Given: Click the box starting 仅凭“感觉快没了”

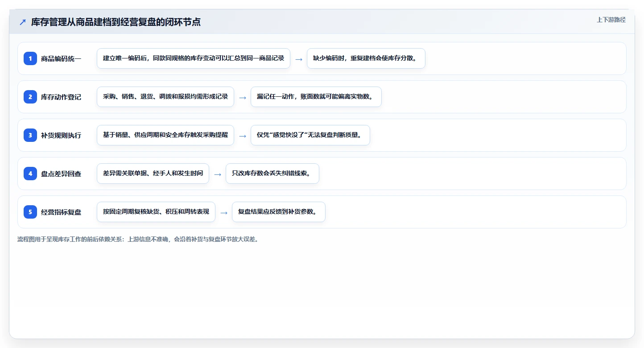Looking at the screenshot, I should pos(310,135).
